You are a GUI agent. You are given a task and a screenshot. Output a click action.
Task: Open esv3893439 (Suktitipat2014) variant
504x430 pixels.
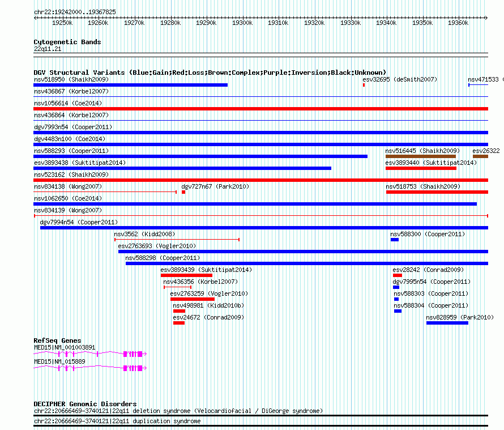(x=206, y=270)
